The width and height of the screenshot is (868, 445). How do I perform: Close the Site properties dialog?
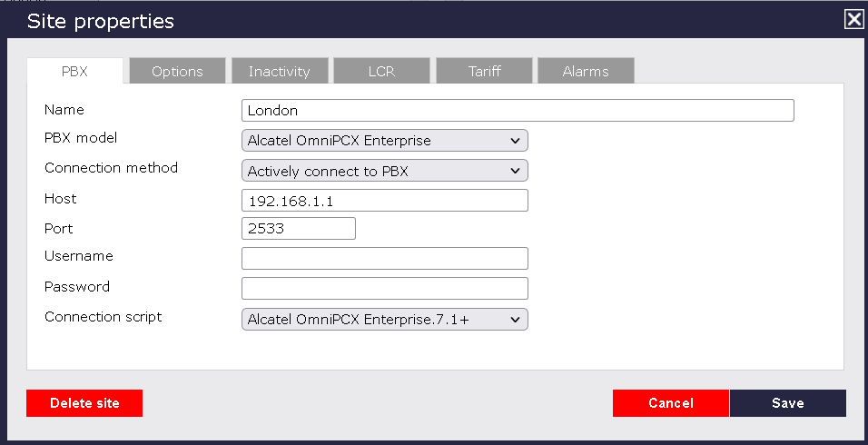[x=853, y=19]
